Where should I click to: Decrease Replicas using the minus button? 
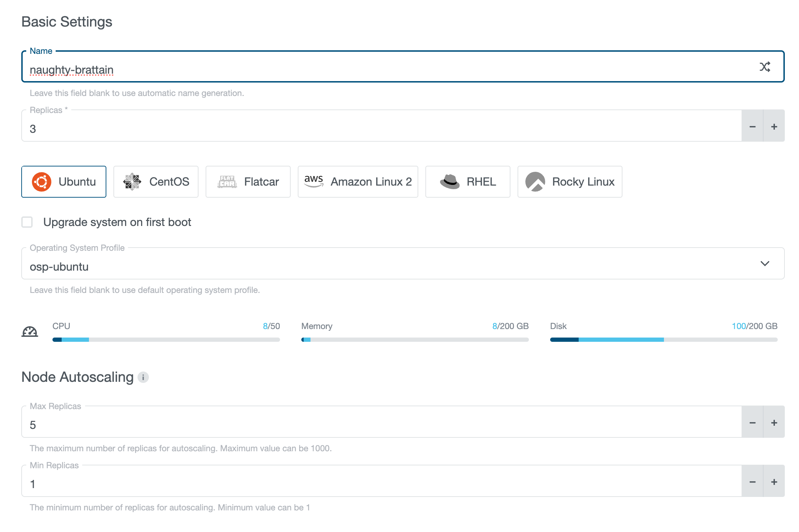[x=753, y=126]
